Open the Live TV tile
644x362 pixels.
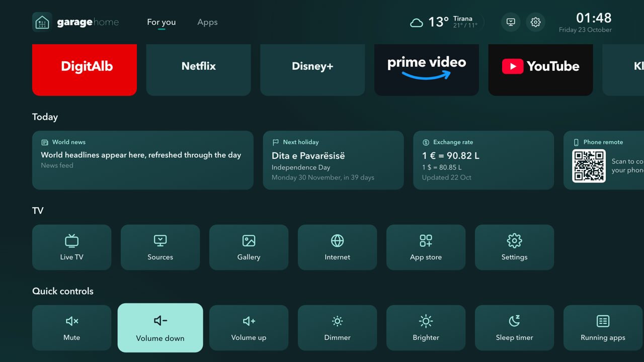coord(71,247)
